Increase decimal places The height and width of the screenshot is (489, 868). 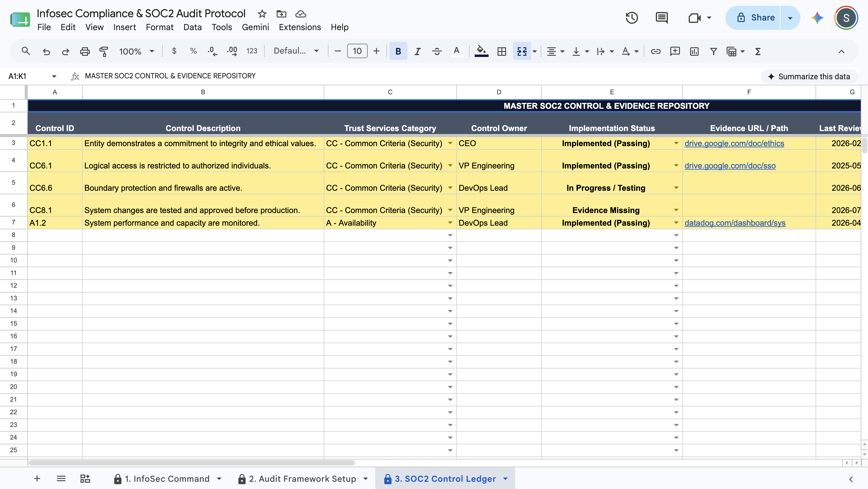click(232, 51)
